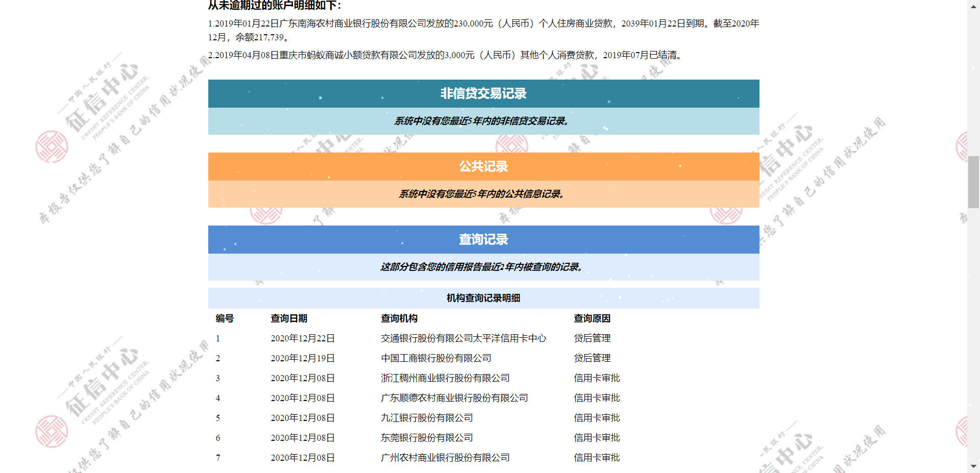980x473 pixels.
Task: Click the 机构查询记录明细 table title
Action: [483, 298]
